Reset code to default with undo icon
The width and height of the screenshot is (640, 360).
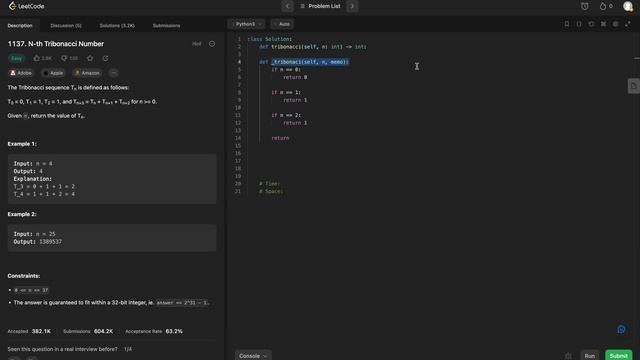click(591, 24)
